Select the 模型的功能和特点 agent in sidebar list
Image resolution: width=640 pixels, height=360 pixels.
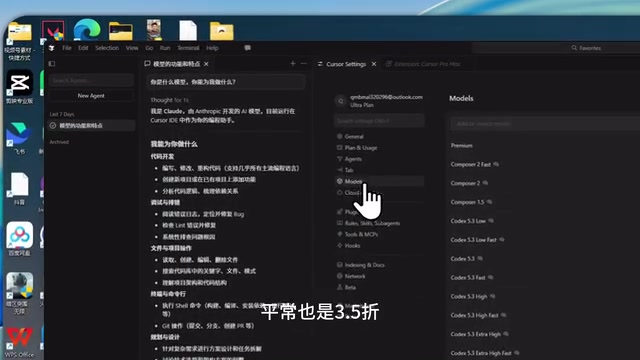[x=91, y=126]
